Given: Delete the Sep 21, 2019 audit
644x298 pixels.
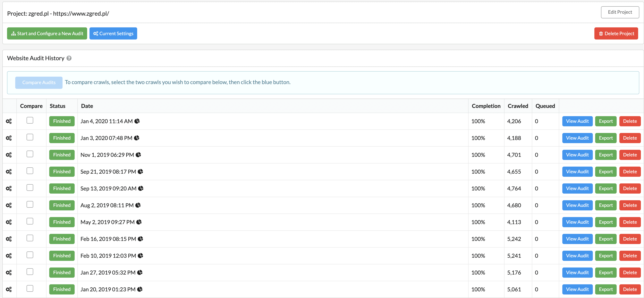Looking at the screenshot, I should tap(630, 172).
